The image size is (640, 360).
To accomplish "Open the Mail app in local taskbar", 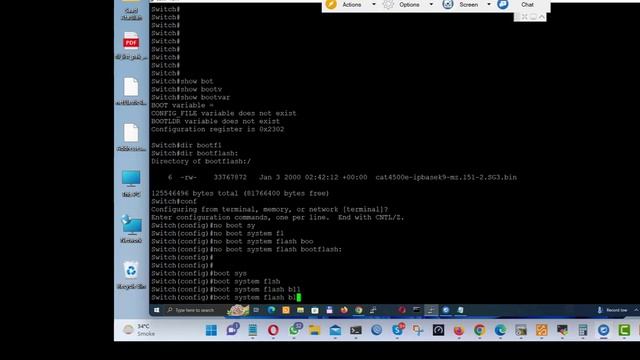I will pos(335,330).
